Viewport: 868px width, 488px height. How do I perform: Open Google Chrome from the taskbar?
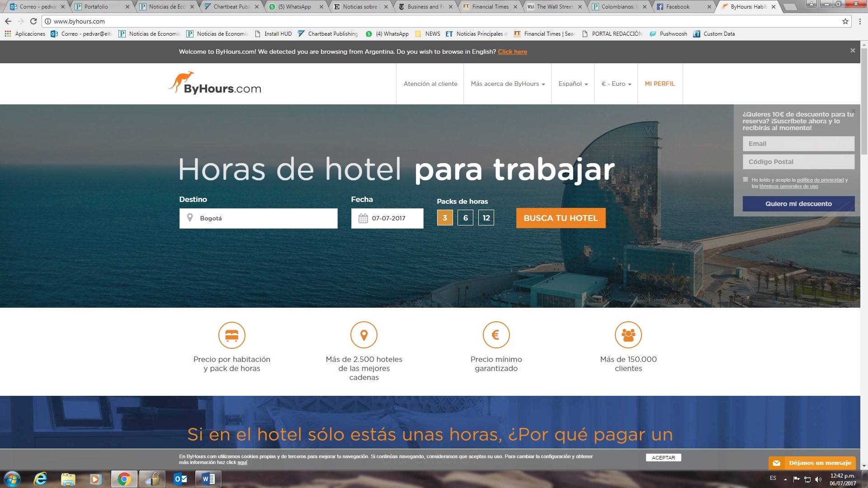click(124, 479)
